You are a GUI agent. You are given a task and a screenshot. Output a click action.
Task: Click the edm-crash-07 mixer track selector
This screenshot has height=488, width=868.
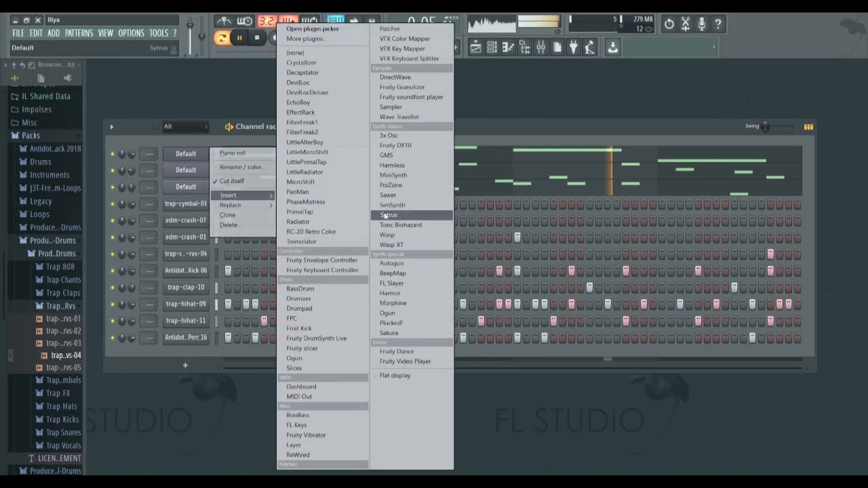coord(149,221)
